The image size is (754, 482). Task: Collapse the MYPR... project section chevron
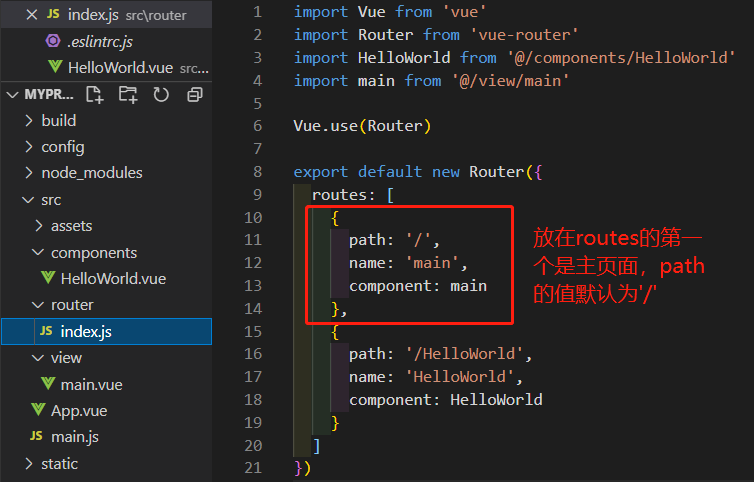point(13,94)
